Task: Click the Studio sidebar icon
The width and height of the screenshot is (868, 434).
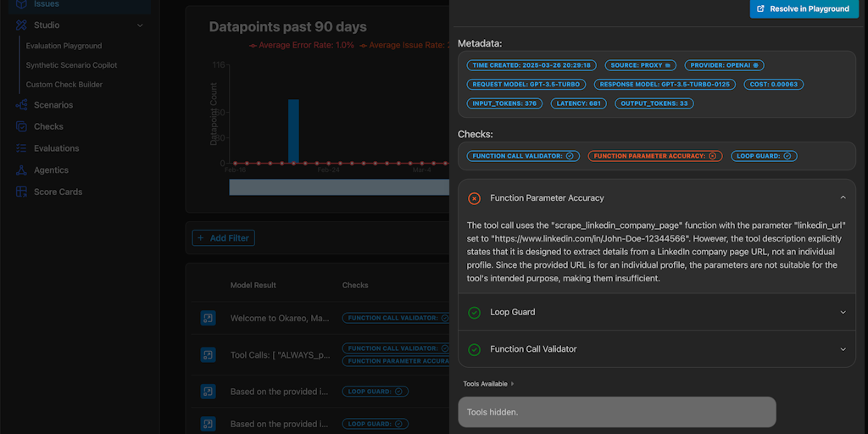Action: tap(21, 25)
